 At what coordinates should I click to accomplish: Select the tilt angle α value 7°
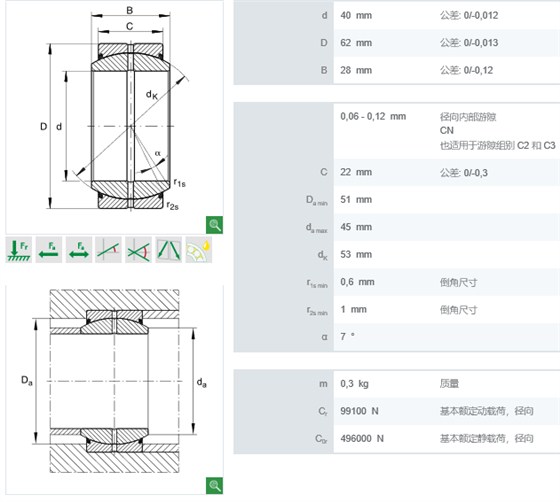pos(347,337)
